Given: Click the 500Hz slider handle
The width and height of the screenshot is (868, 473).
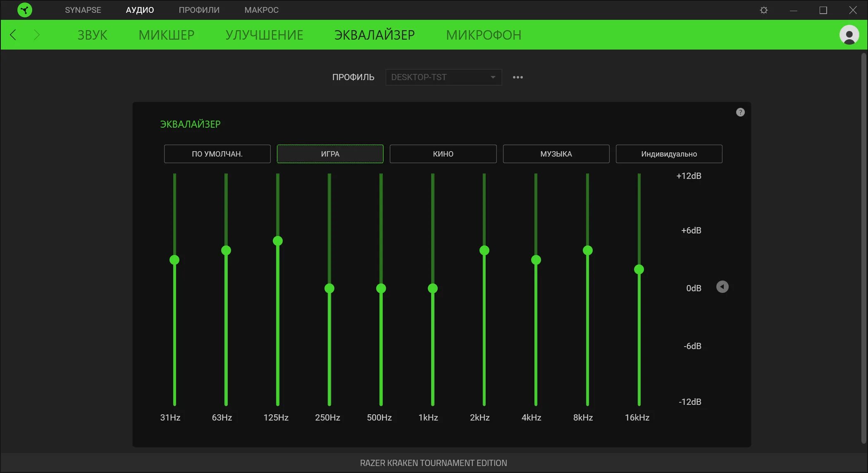Looking at the screenshot, I should (x=381, y=288).
